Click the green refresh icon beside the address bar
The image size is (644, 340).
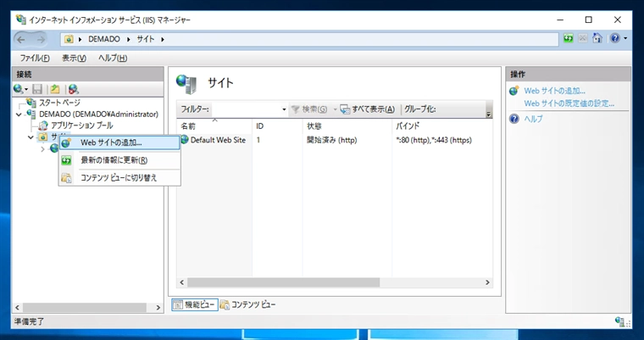(x=569, y=38)
